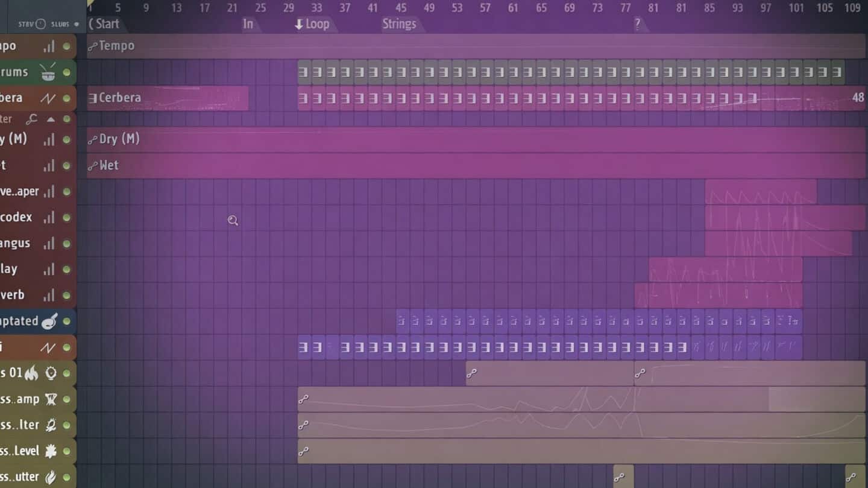868x488 pixels.
Task: Open the Cerbera clip menu at bar 1
Action: [92, 98]
